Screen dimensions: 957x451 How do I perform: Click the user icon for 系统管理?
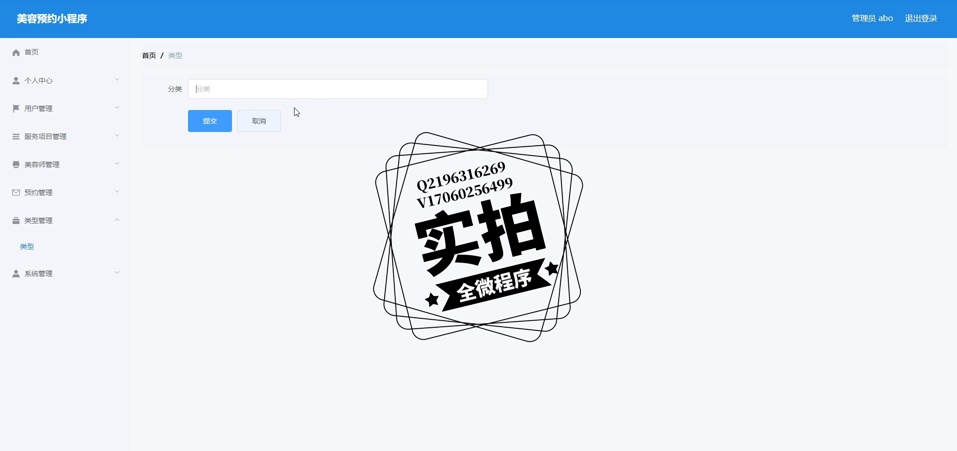[16, 273]
